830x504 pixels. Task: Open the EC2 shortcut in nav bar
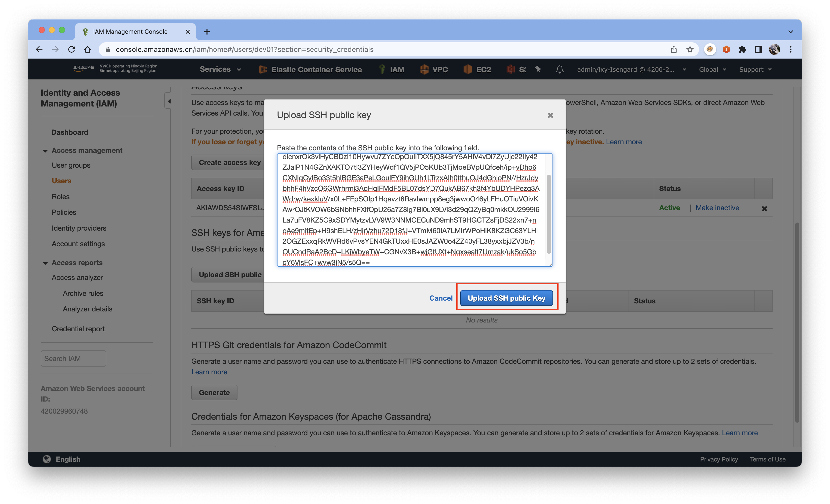(x=477, y=69)
